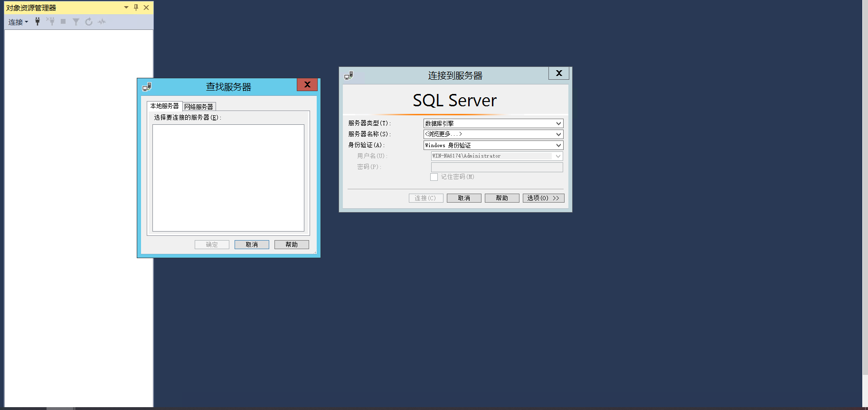Click the circular refresh icon in Object Explorer
The height and width of the screenshot is (410, 868).
click(x=89, y=22)
